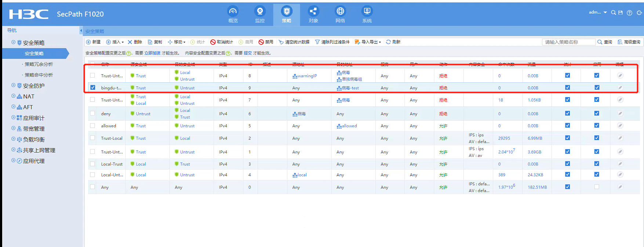The image size is (644, 247).
Task: Open the 监控 monitoring section in top navigation
Action: click(260, 15)
